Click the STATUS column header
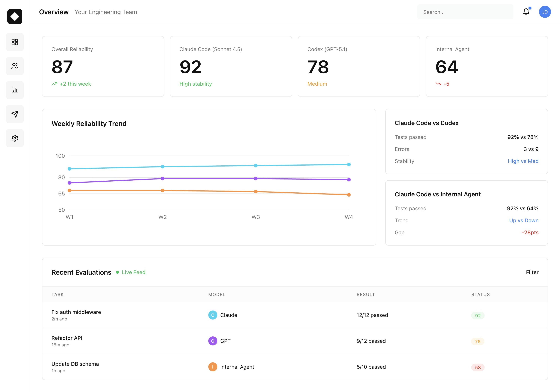 (x=480, y=294)
